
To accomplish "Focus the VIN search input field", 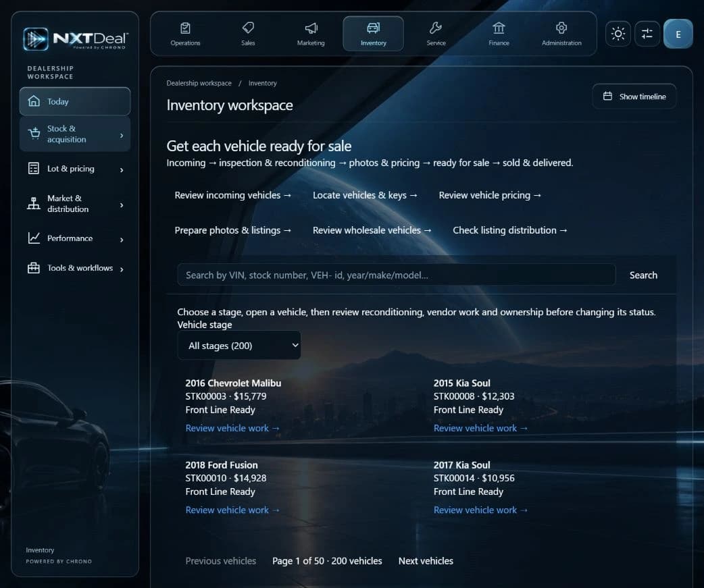I will coord(397,275).
